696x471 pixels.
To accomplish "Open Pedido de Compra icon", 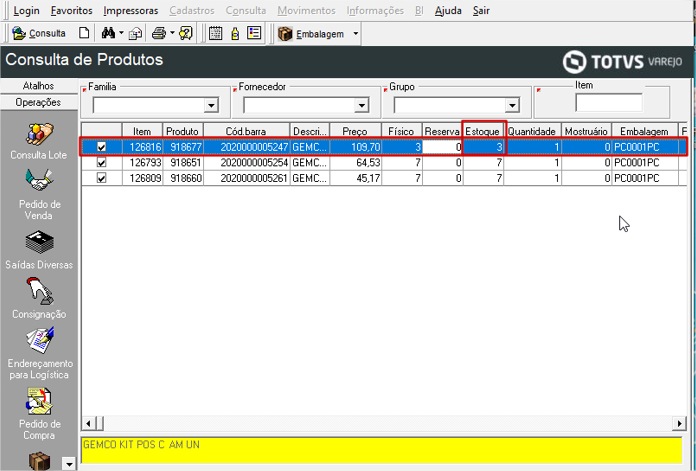I will pyautogui.click(x=39, y=401).
